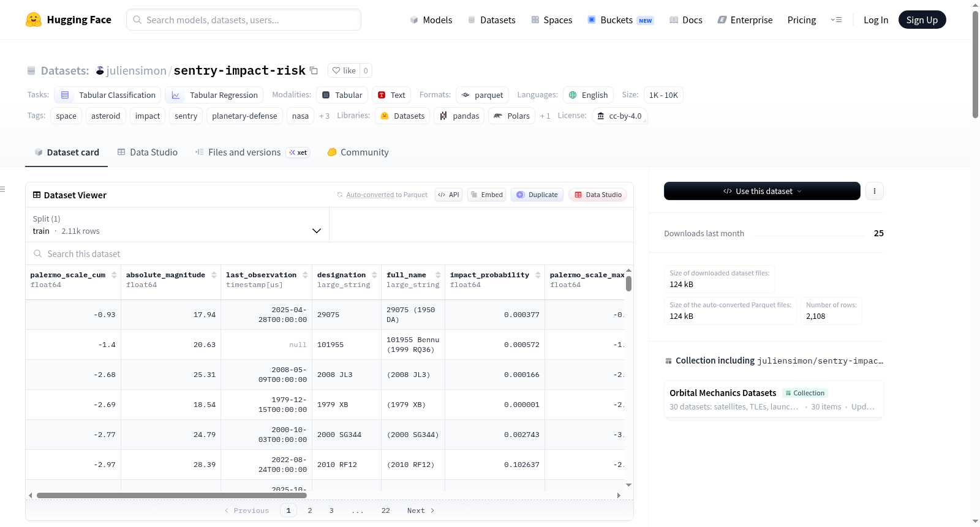
Task: Open the Pricing page
Action: pyautogui.click(x=802, y=20)
